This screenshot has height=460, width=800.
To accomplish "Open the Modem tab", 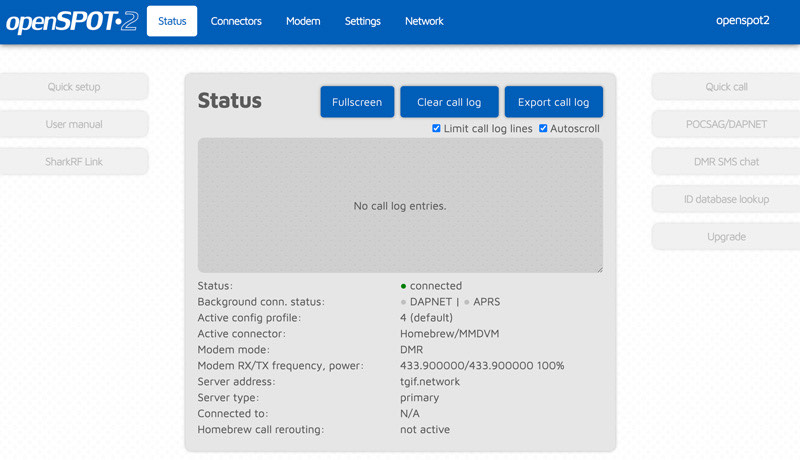I will pyautogui.click(x=303, y=21).
